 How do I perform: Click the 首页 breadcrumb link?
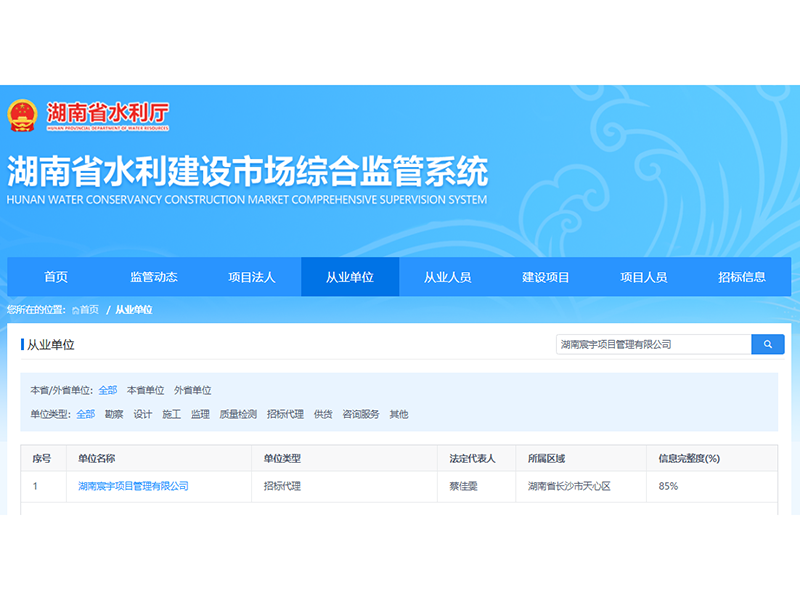pyautogui.click(x=90, y=310)
